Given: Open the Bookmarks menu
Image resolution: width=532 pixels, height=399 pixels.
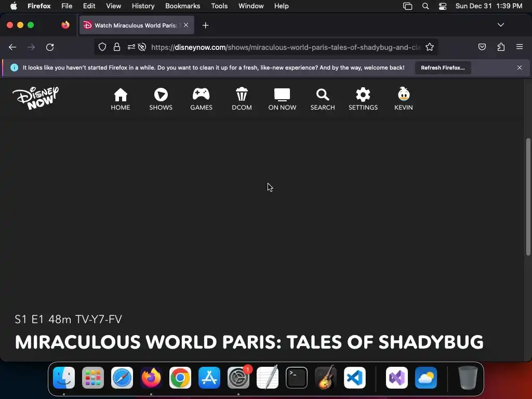Looking at the screenshot, I should 182,6.
